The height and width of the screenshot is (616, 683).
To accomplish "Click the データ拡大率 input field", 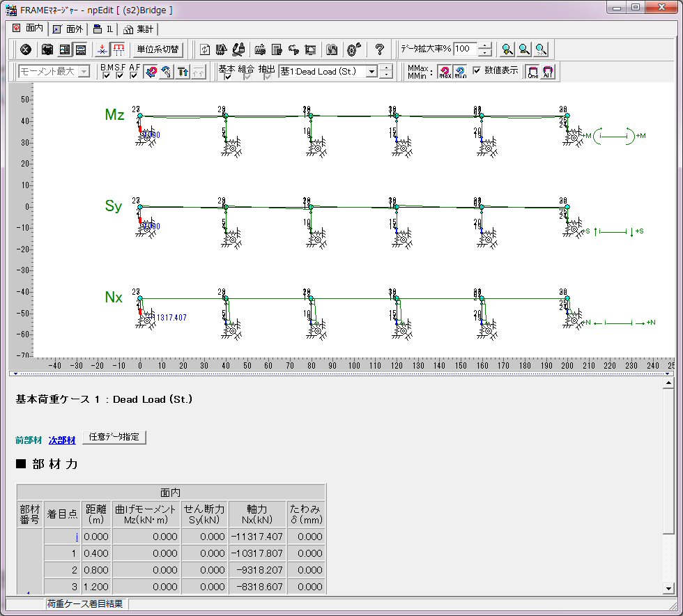I will click(x=465, y=49).
